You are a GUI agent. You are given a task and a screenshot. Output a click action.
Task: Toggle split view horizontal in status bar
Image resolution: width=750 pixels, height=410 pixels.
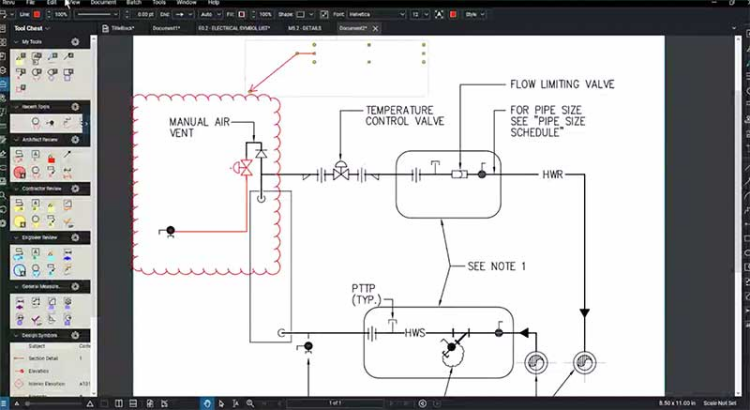click(x=133, y=404)
